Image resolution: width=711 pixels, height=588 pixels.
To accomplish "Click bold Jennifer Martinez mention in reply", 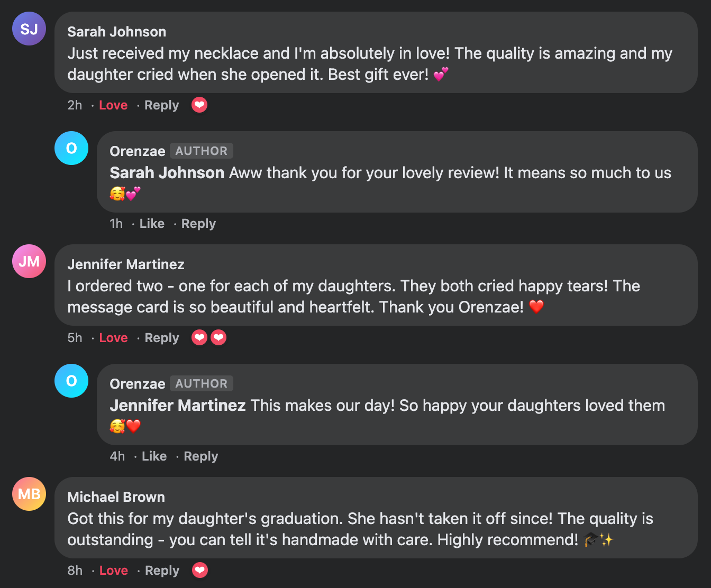I will click(178, 406).
